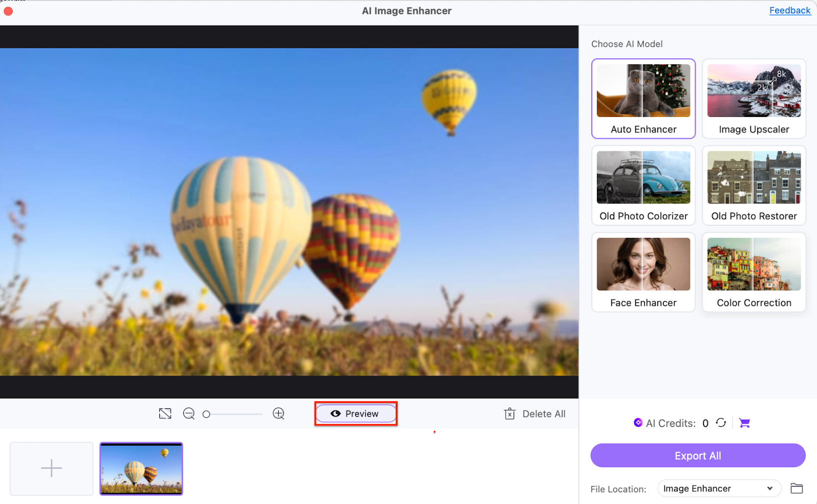Refresh the AI Credits count
The width and height of the screenshot is (817, 504).
click(x=721, y=423)
